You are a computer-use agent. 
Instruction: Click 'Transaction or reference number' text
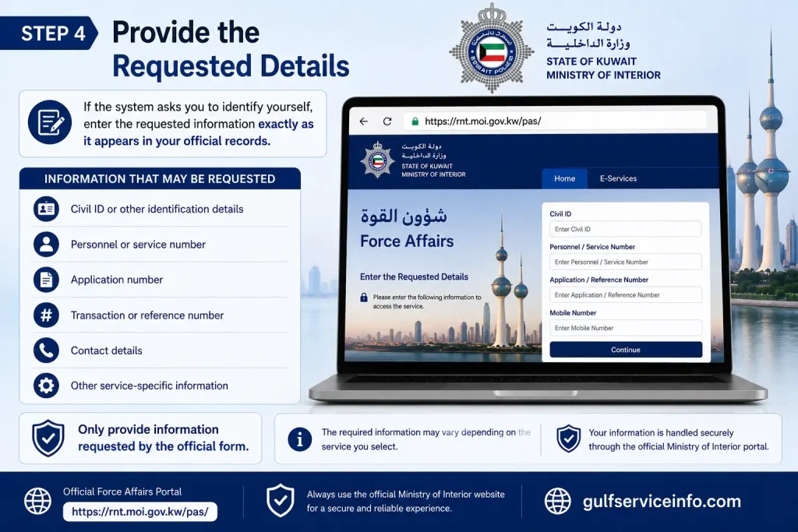tap(147, 315)
